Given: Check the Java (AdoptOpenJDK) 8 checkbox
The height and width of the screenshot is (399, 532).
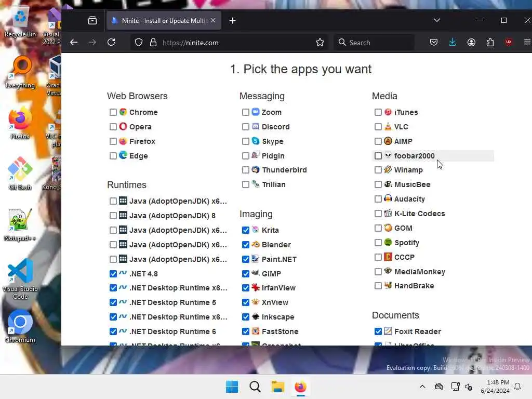Looking at the screenshot, I should (113, 216).
